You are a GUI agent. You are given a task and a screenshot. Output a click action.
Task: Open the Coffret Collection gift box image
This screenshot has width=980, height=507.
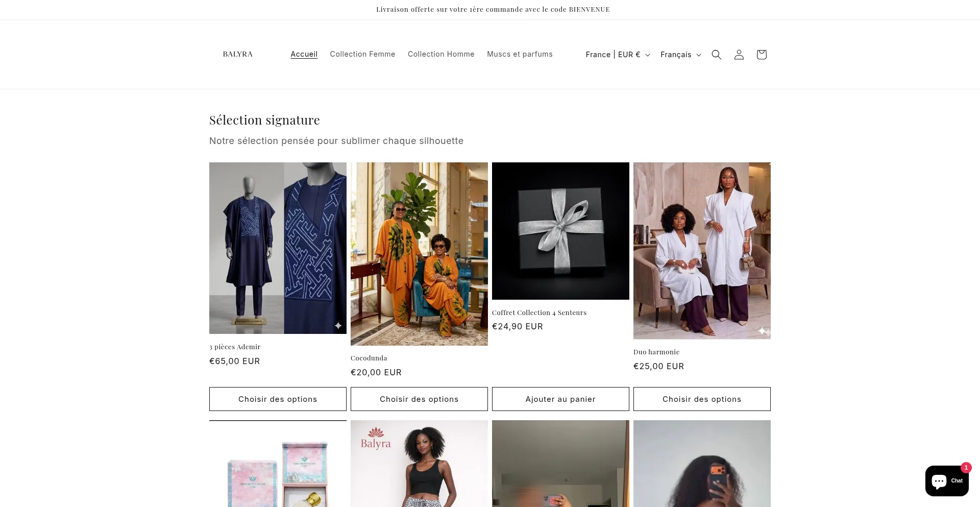[560, 231]
